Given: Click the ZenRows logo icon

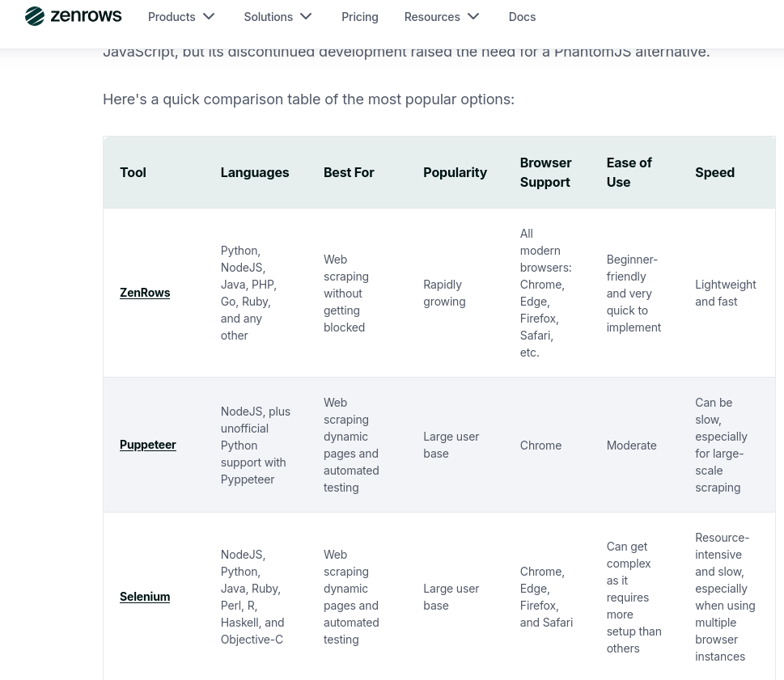Looking at the screenshot, I should coord(35,16).
